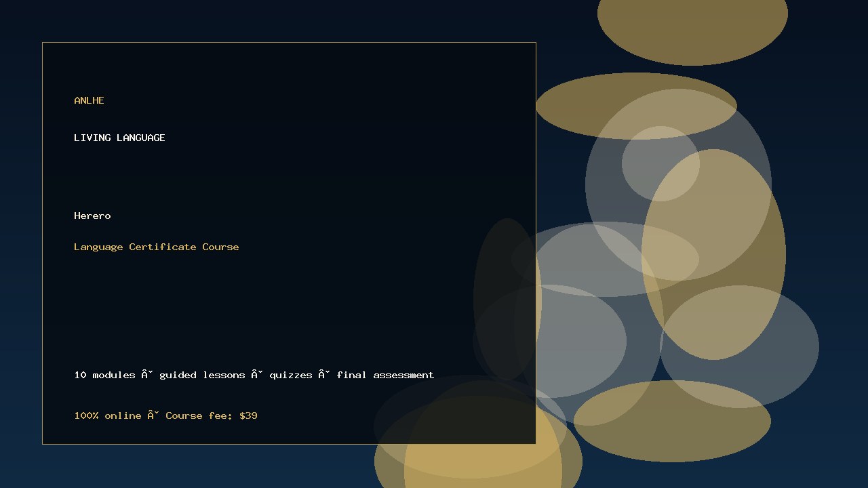Click the "Herero" language title

(x=92, y=216)
